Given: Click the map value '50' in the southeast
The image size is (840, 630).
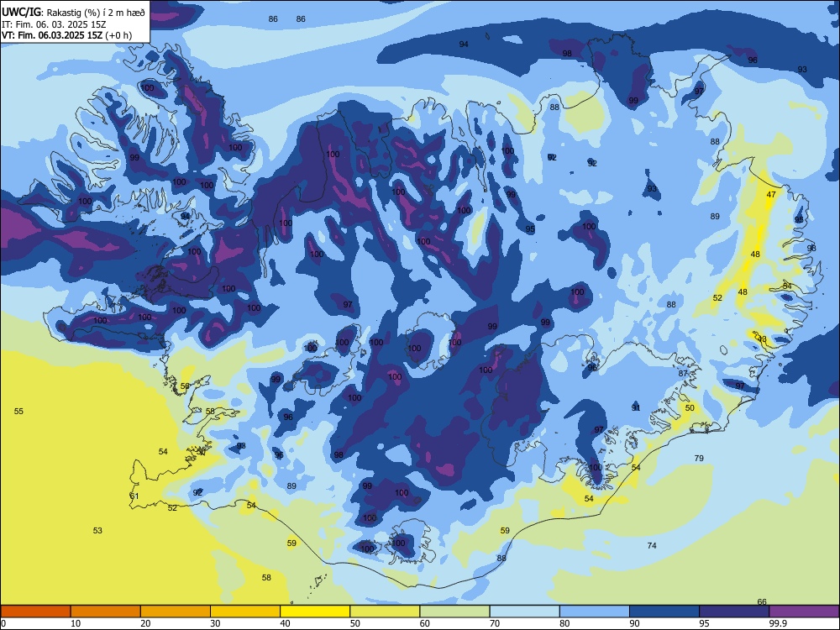Looking at the screenshot, I should coord(690,407).
